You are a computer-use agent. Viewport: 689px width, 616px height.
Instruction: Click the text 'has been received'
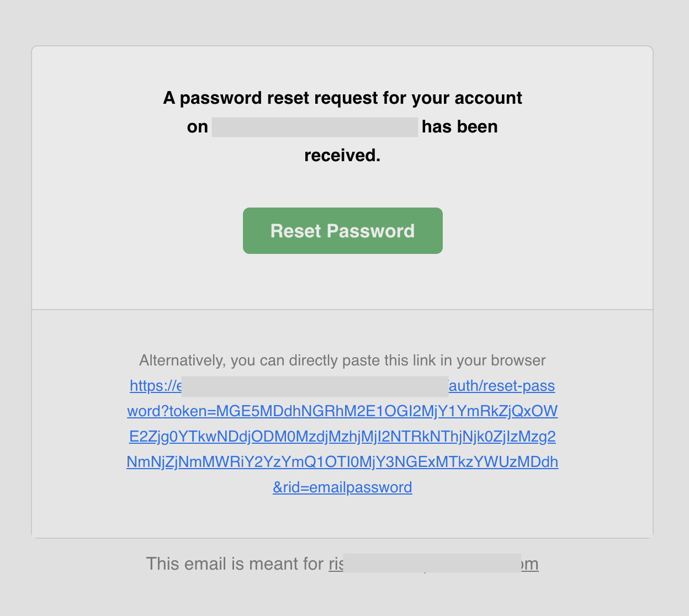coord(459,126)
